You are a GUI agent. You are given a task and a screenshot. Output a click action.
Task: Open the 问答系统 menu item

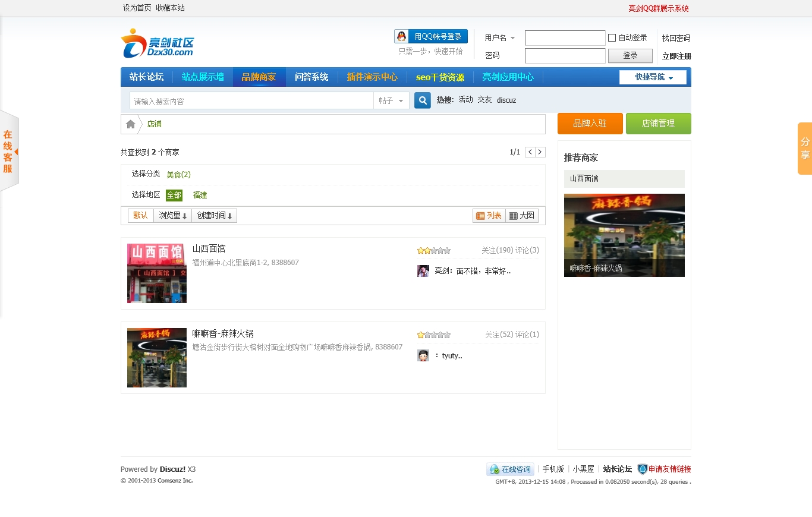[x=311, y=77]
